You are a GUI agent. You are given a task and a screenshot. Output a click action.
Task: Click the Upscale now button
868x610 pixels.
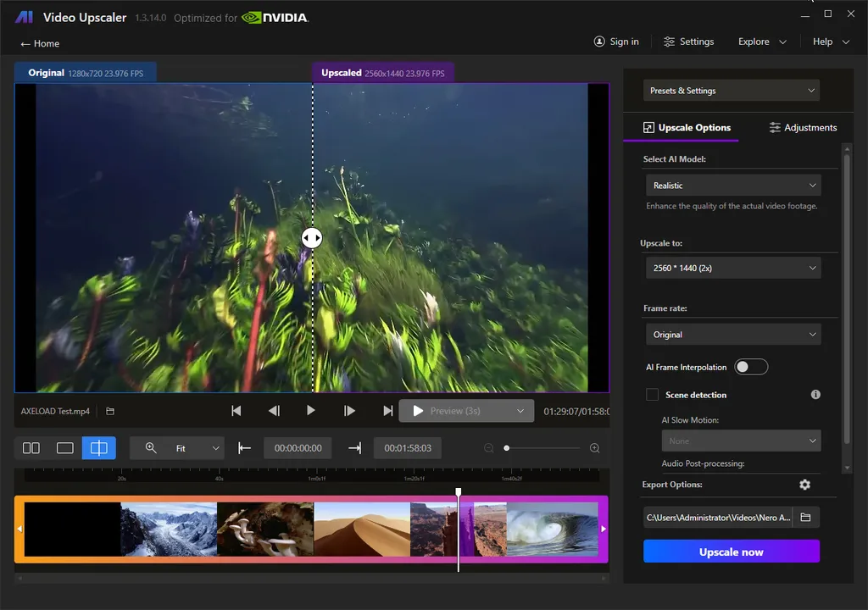pyautogui.click(x=731, y=551)
